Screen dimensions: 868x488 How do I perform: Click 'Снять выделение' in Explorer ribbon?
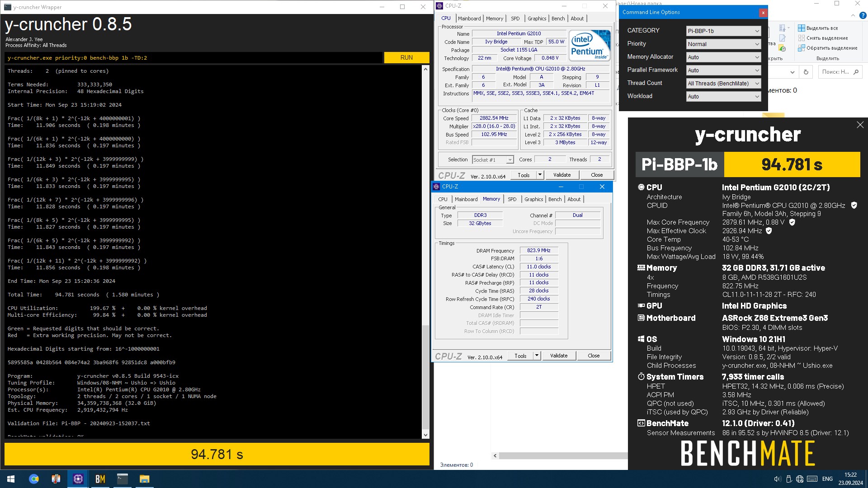(823, 38)
